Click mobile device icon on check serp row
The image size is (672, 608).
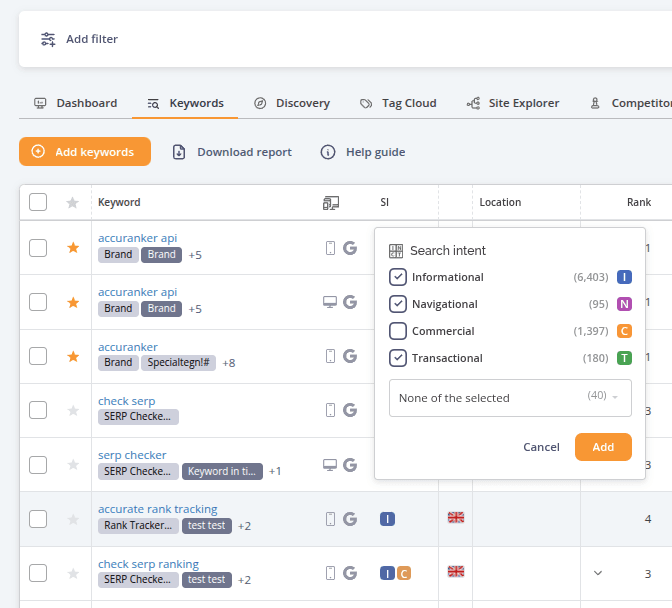tap(330, 410)
